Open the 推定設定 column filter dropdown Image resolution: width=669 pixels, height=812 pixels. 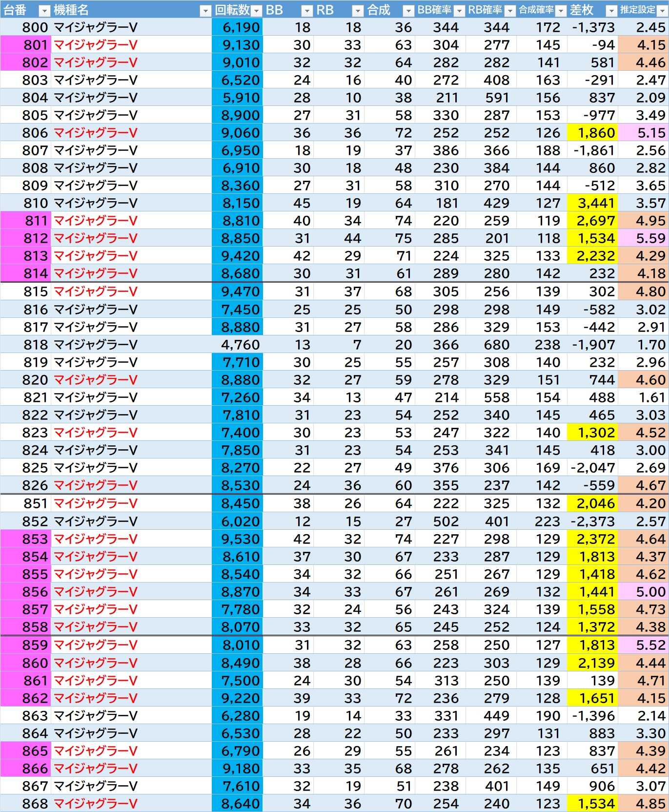click(x=662, y=10)
